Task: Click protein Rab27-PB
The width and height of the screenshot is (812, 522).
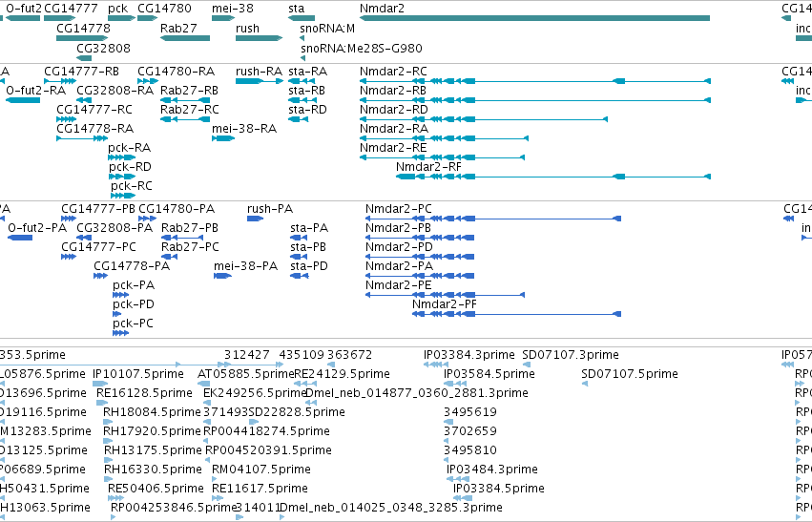Action: 190,228
